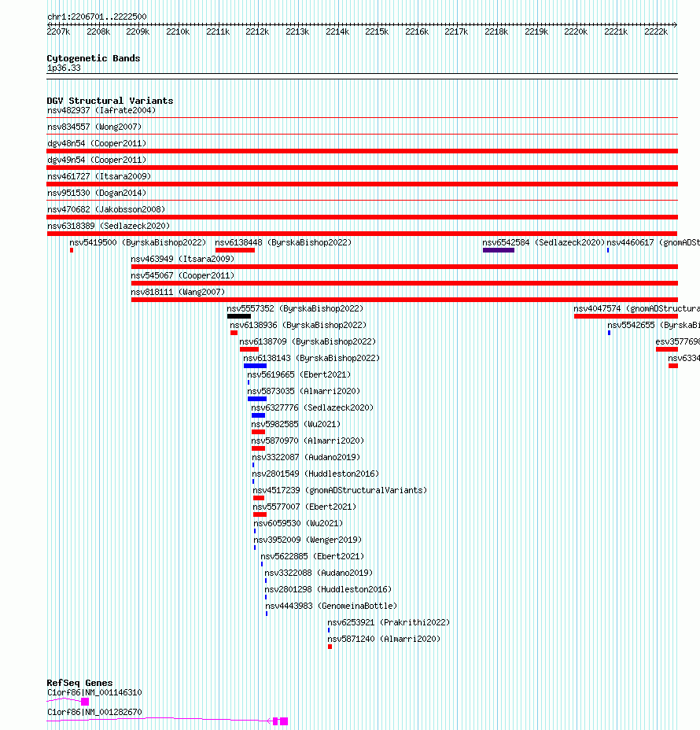Viewport: 700px width, 730px height.
Task: Click the nsv2801549 (Huddleston2016) label
Action: point(315,474)
